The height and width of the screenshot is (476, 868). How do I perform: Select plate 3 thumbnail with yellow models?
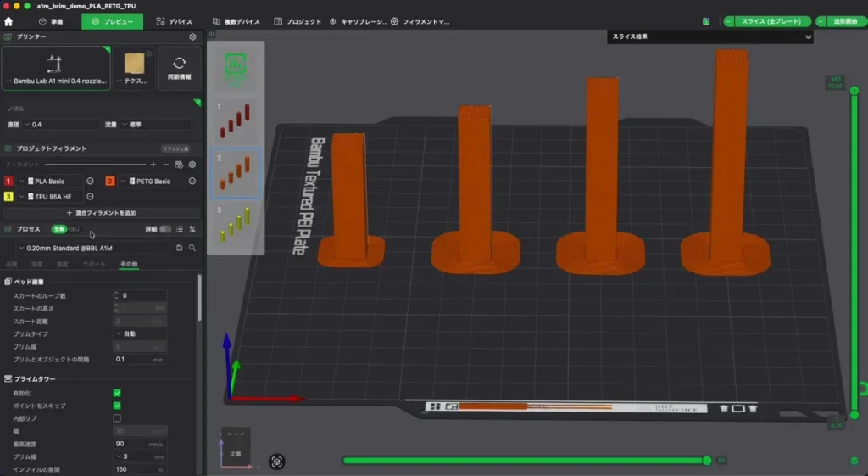point(236,225)
